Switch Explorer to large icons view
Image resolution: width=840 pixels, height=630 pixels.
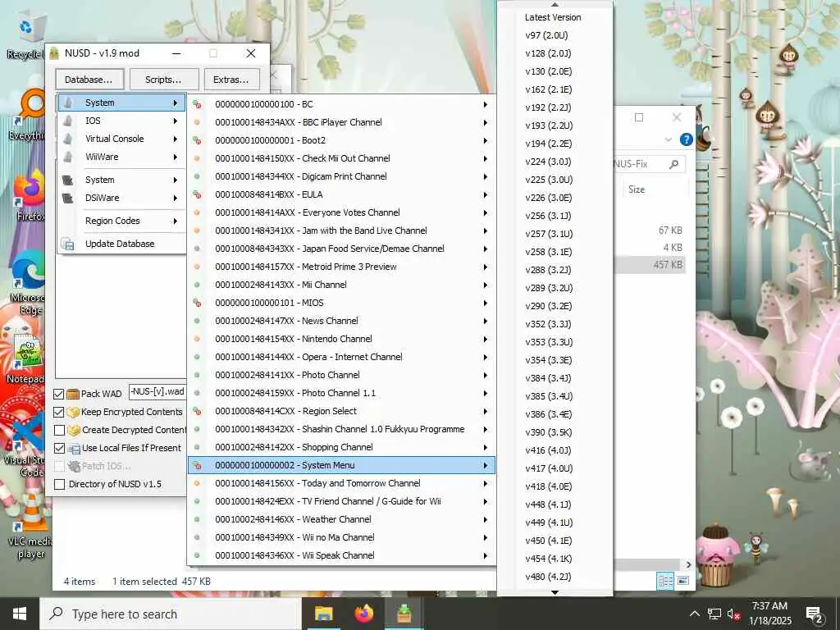683,581
